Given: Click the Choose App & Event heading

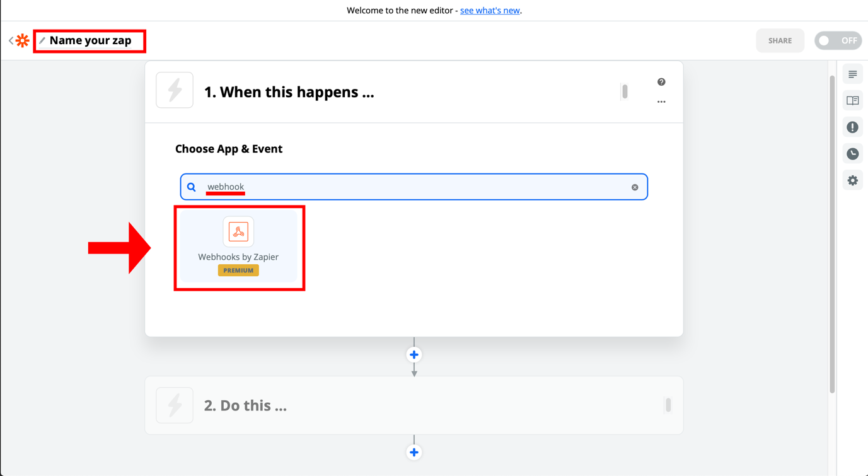Looking at the screenshot, I should coord(229,149).
